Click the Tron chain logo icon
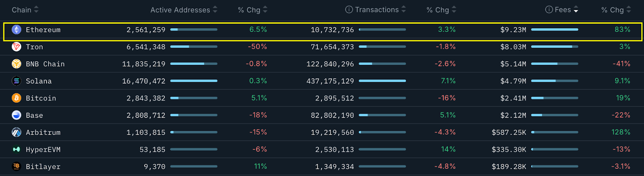This screenshot has width=644, height=176. (x=17, y=47)
